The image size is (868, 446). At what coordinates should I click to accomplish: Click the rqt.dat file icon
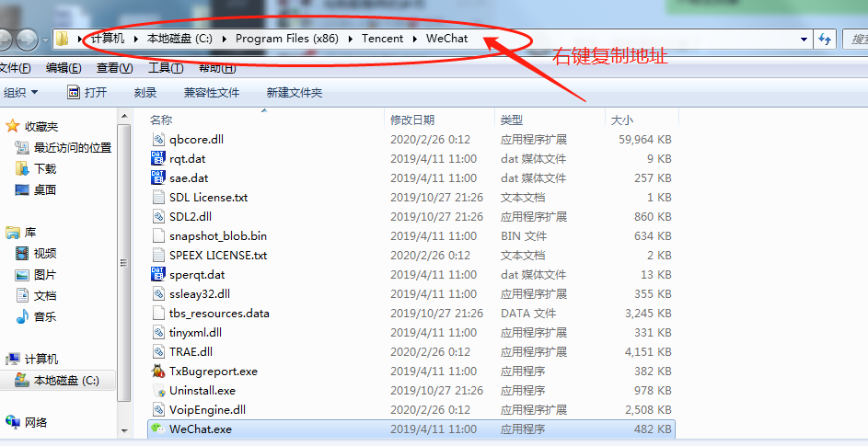(158, 159)
